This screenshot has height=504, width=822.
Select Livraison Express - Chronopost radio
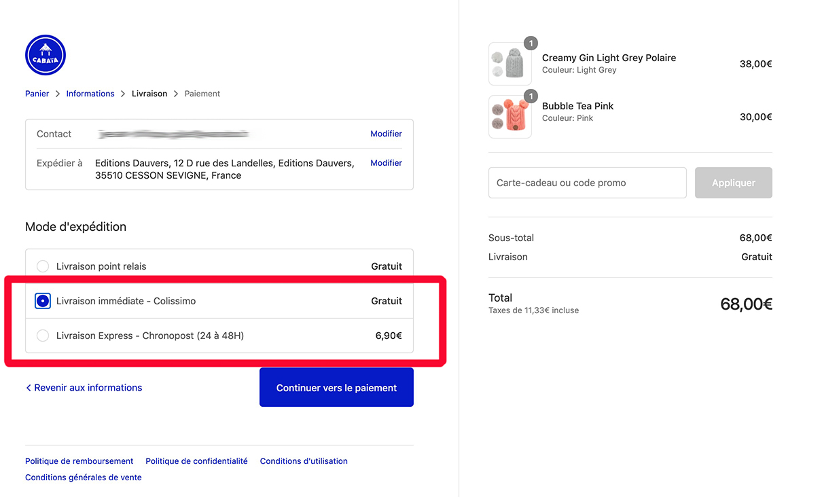[43, 336]
